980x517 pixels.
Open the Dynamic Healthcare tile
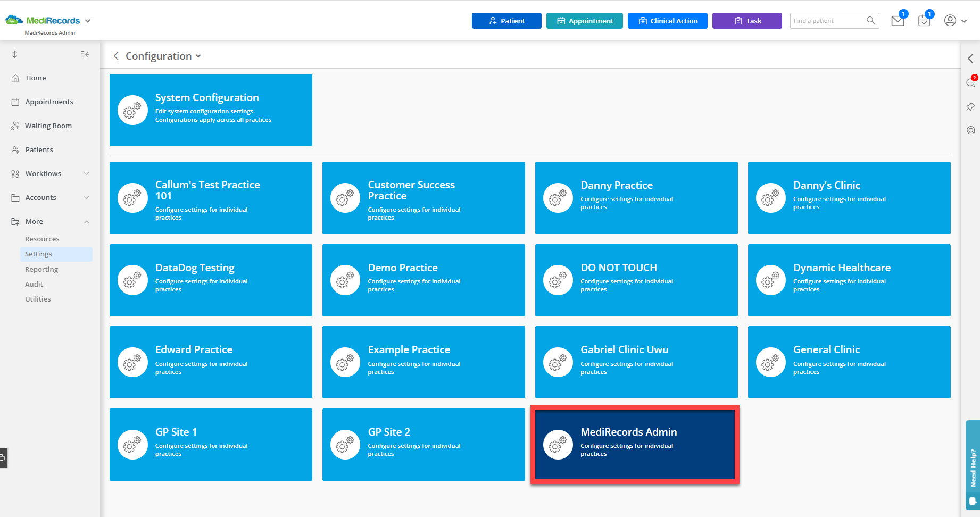point(849,280)
